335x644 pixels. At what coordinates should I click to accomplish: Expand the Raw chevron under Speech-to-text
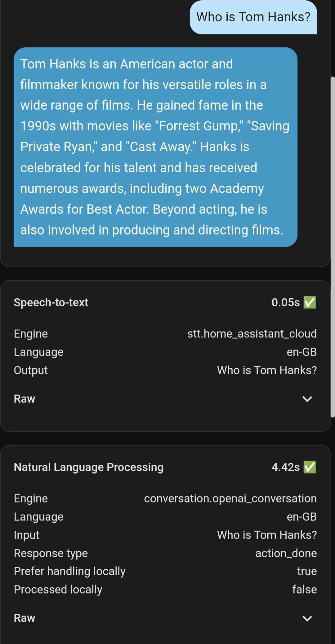coord(307,399)
